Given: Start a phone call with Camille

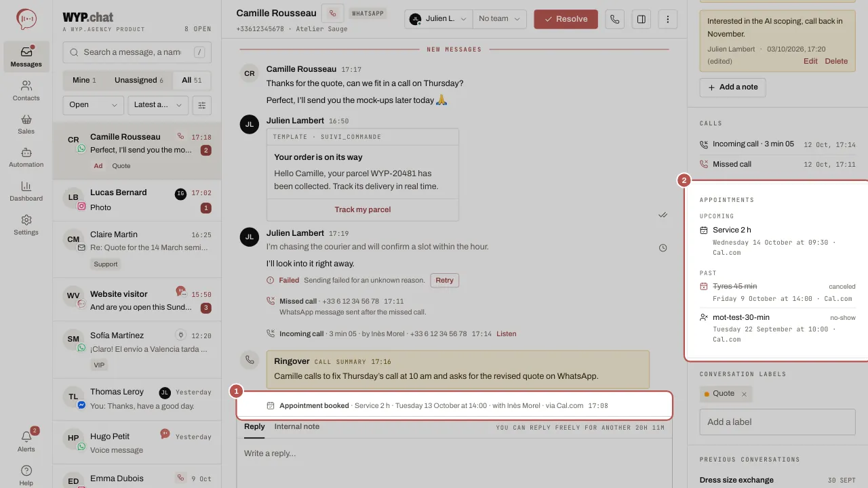Looking at the screenshot, I should click(614, 19).
